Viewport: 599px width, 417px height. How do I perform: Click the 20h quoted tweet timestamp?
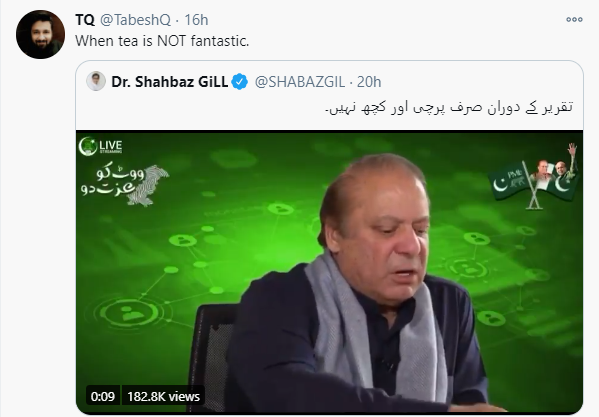[x=369, y=82]
